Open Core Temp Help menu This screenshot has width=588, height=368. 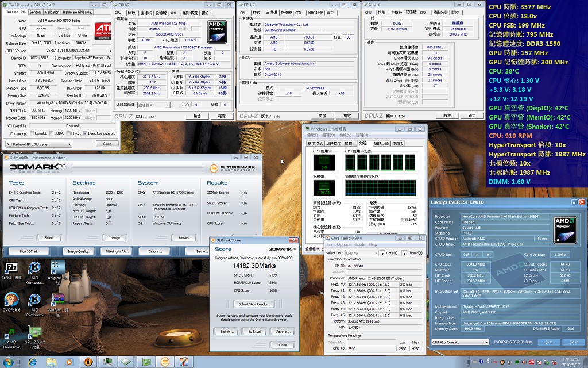coord(373,244)
